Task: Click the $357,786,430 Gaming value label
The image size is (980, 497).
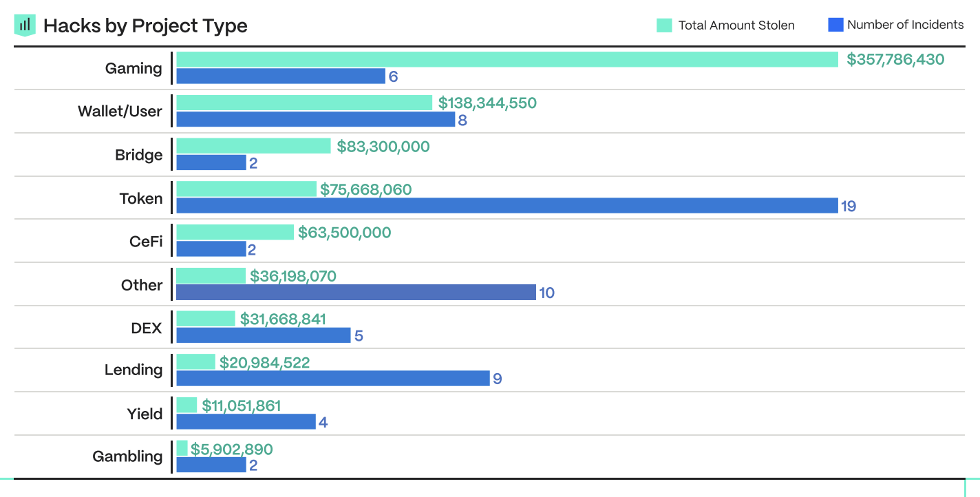Action: [x=895, y=59]
